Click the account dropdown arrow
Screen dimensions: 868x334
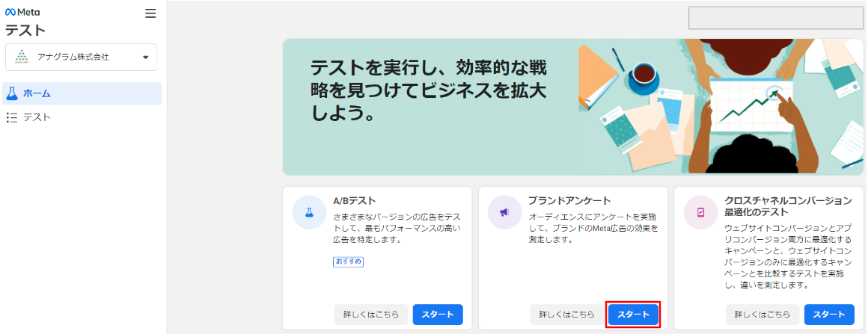pyautogui.click(x=145, y=58)
